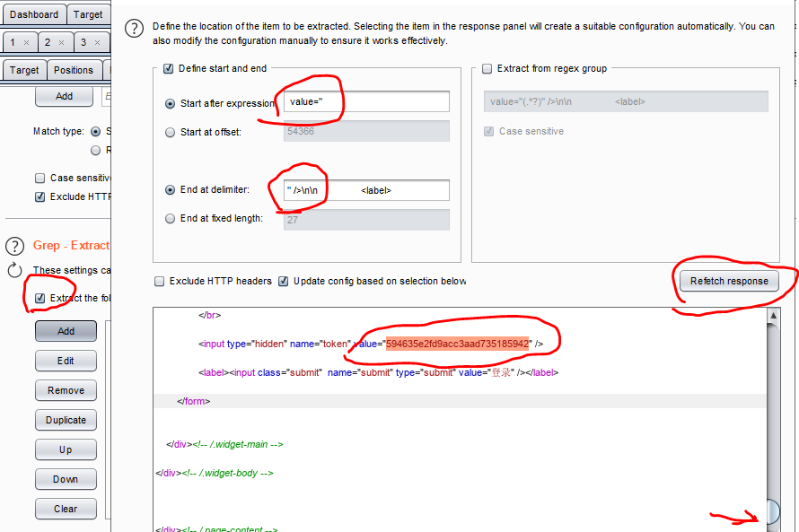799x532 pixels.
Task: Click the Edit button
Action: [66, 361]
